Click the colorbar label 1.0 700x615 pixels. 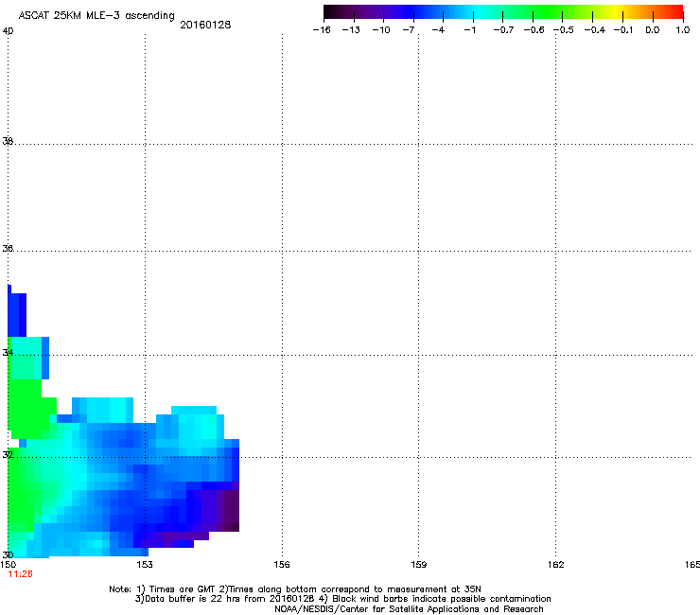tap(683, 30)
